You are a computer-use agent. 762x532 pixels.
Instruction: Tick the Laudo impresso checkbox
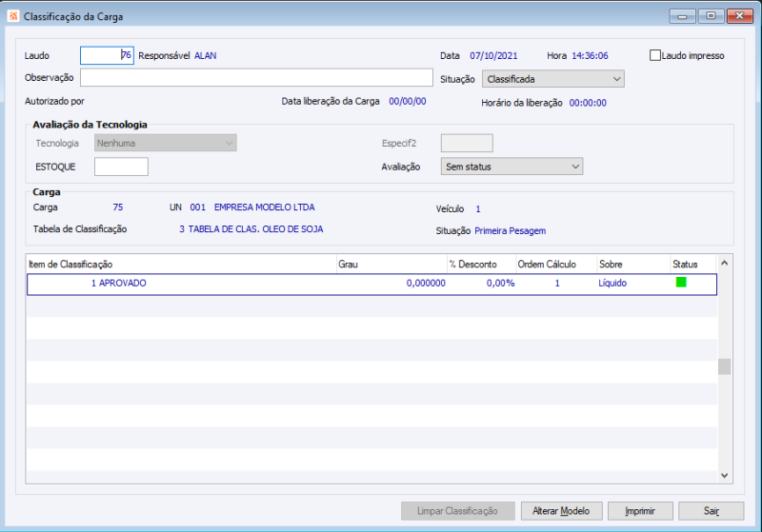click(x=655, y=55)
